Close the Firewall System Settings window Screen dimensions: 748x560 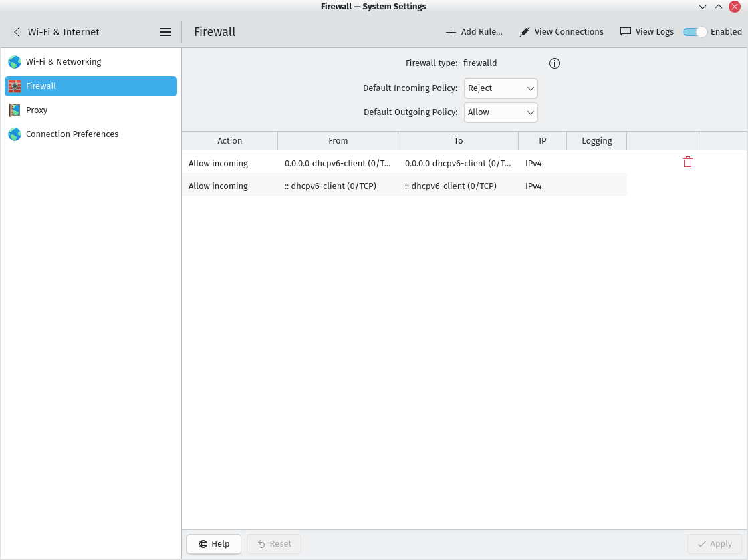pyautogui.click(x=735, y=7)
